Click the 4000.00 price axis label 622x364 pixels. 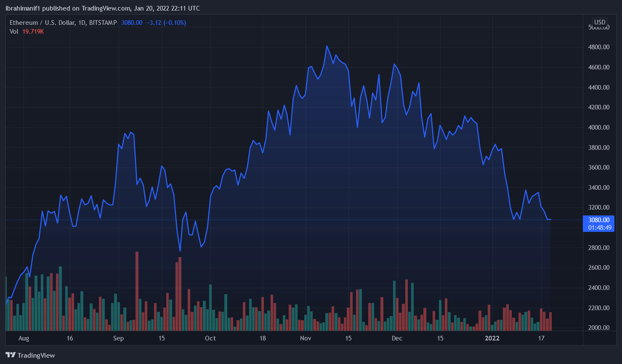[598, 128]
